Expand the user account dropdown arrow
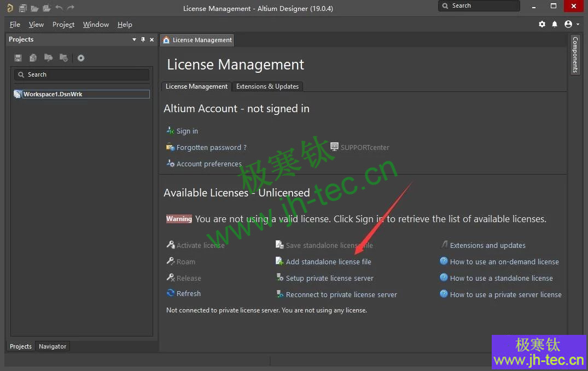Screen dimensions: 588x371 tap(578, 24)
